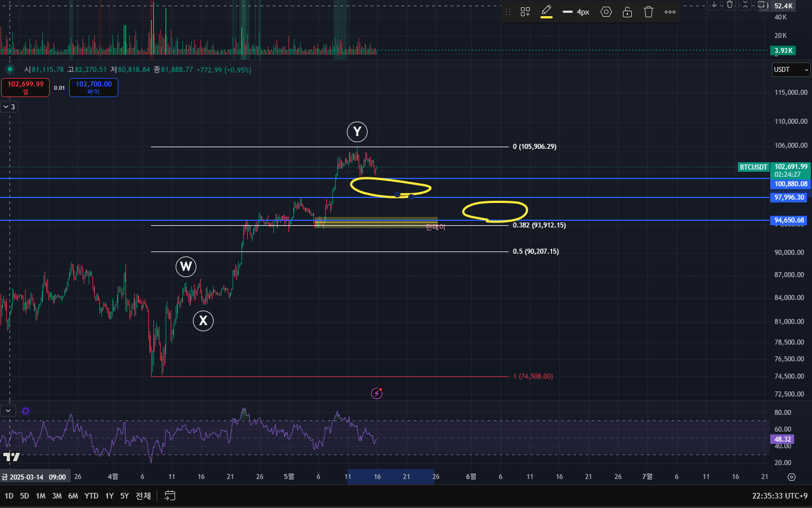812x508 pixels.
Task: Open the USDT currency dropdown
Action: [791, 70]
